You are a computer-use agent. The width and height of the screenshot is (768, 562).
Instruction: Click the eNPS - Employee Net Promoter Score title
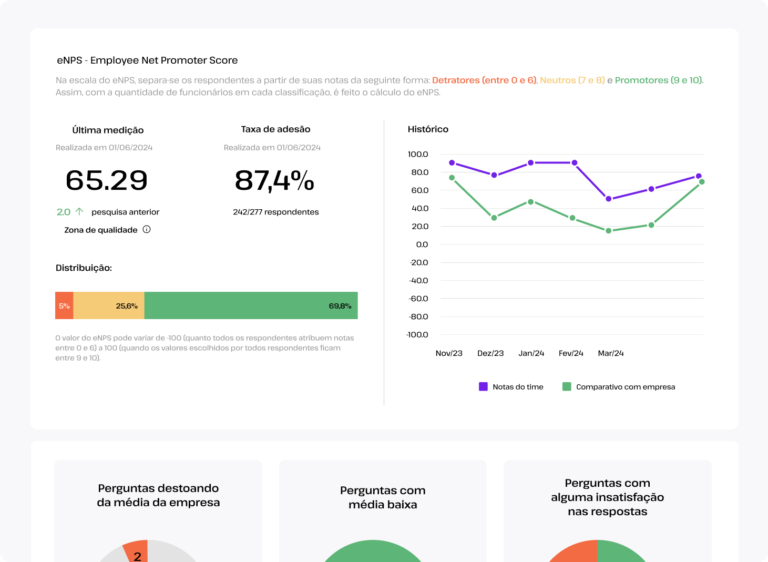(x=147, y=60)
